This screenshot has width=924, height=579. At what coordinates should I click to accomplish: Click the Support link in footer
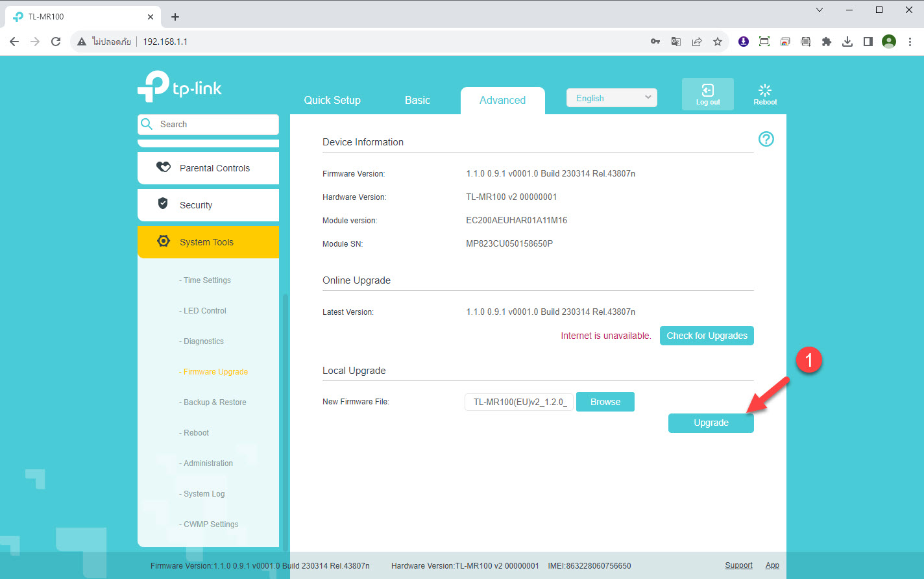click(x=738, y=565)
